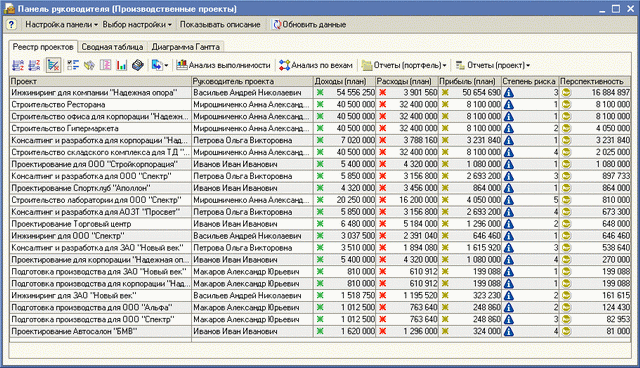The height and width of the screenshot is (368, 640).
Task: Click expense value 1 195 520
Action: 420,295
